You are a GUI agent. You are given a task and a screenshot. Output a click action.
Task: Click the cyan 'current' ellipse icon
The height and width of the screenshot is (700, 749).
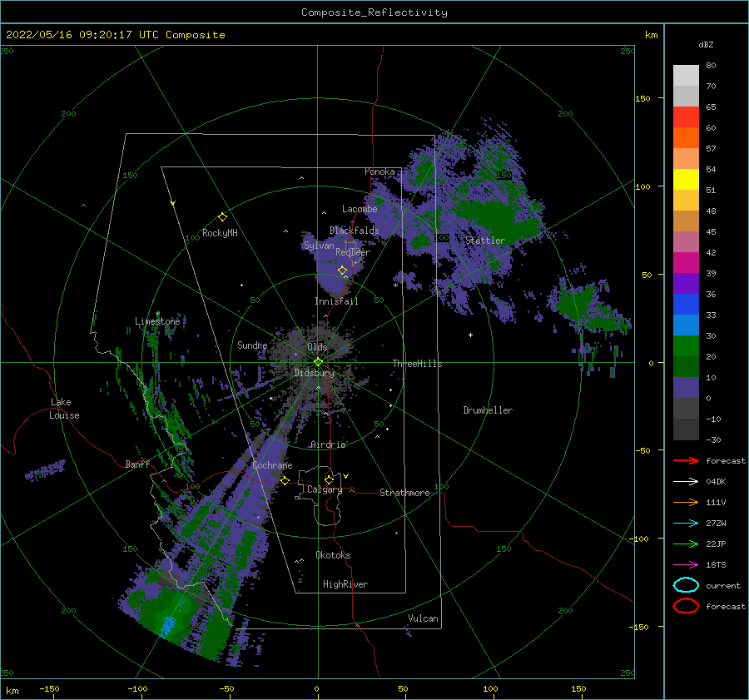pos(686,585)
